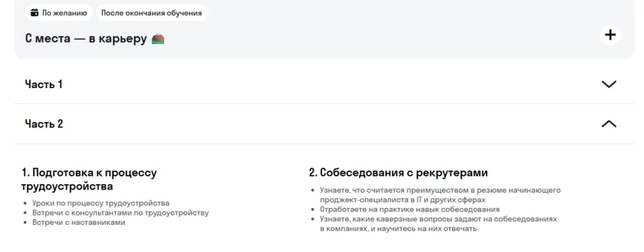Expand the 'С места — в карьеру' plus button
Screen dimensions: 644x252
[610, 35]
